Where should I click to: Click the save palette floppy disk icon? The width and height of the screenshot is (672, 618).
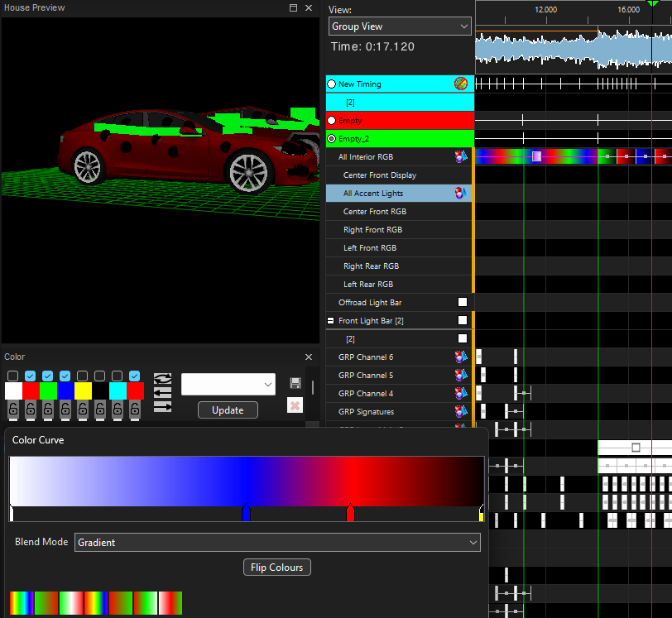[x=295, y=383]
